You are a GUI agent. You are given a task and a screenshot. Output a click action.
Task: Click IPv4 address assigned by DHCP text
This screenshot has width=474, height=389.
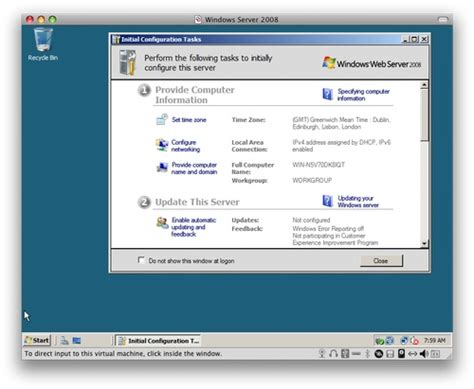(x=341, y=146)
